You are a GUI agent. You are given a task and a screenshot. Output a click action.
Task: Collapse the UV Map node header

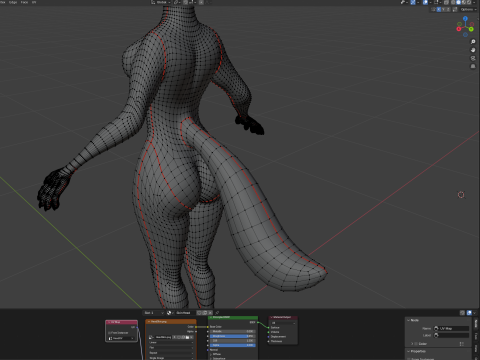[x=109, y=322]
